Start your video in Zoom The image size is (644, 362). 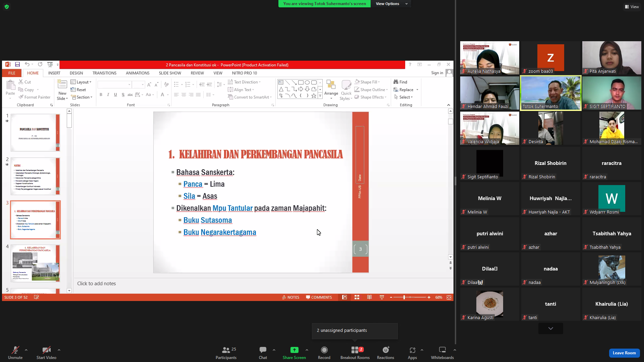[x=46, y=353]
